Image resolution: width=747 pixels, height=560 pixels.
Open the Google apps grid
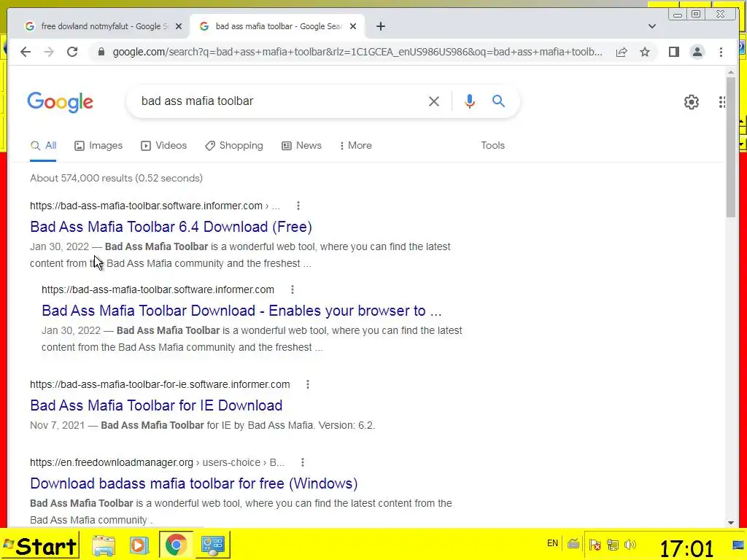(721, 102)
